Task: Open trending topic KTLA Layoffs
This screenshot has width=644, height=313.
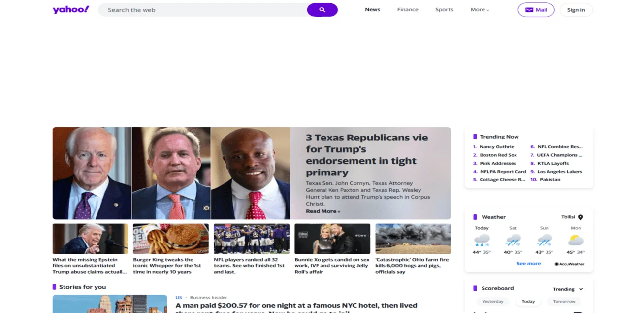Action: (x=552, y=163)
